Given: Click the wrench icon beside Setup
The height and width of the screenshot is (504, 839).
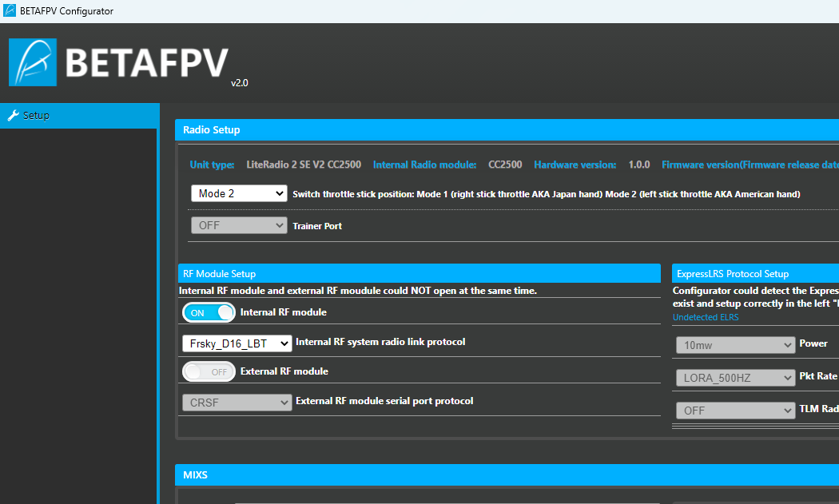Looking at the screenshot, I should (x=12, y=116).
